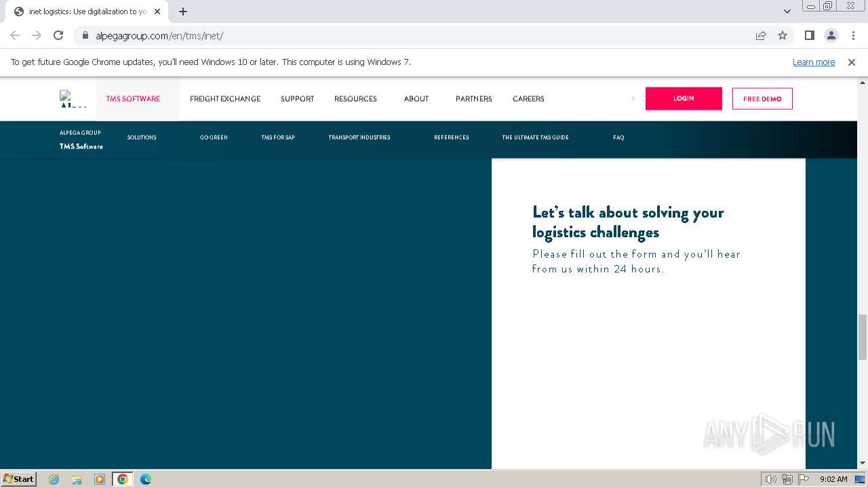
Task: Open the FREIGHT EXCHANGE menu
Action: (x=225, y=99)
